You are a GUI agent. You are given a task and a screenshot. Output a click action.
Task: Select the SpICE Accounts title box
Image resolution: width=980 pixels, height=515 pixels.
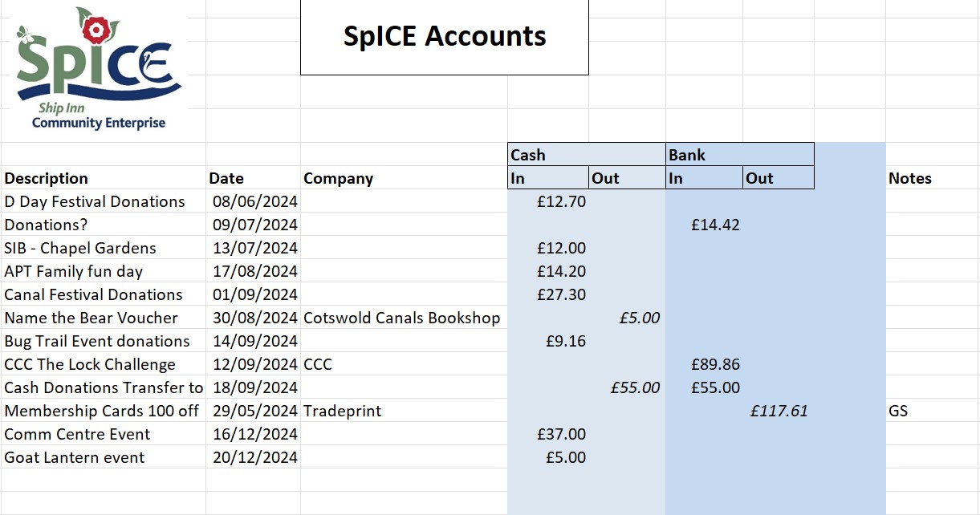pyautogui.click(x=444, y=37)
